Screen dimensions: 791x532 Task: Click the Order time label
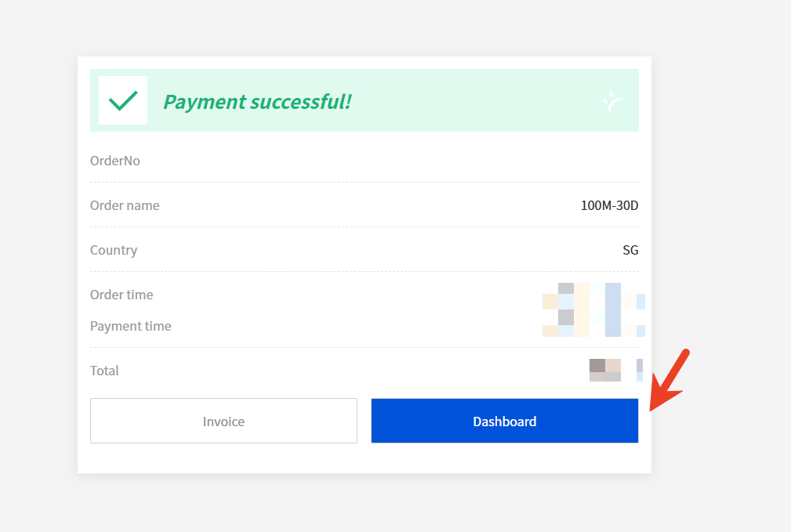[122, 295]
